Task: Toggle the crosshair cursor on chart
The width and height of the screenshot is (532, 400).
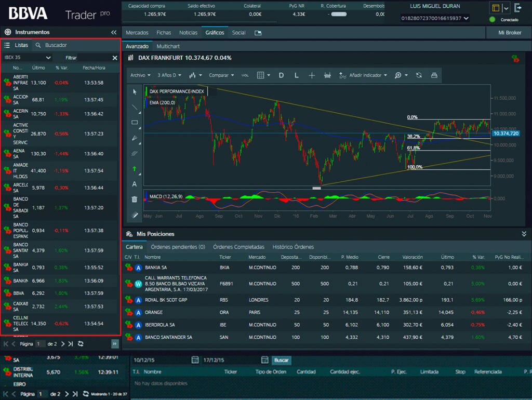Action: click(x=312, y=75)
